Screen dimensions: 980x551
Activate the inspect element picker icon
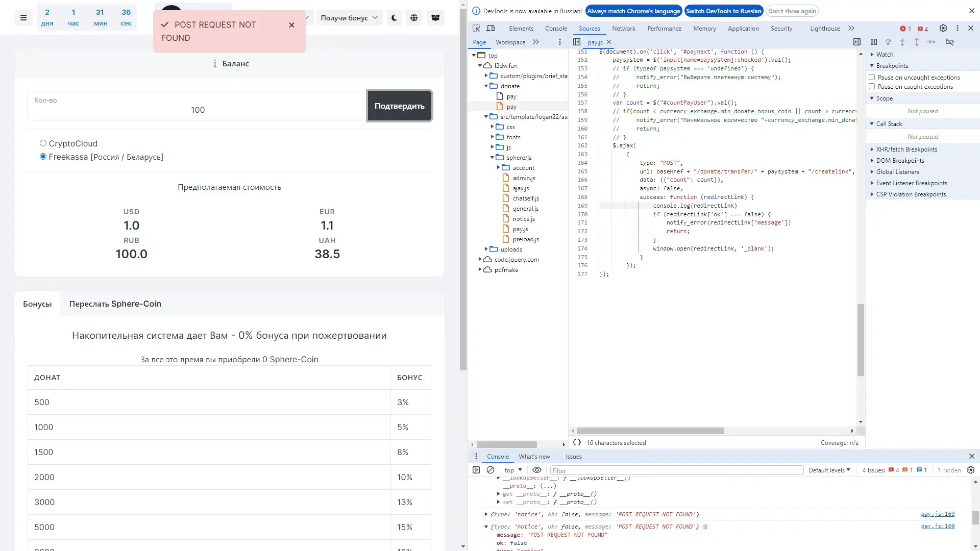click(476, 29)
